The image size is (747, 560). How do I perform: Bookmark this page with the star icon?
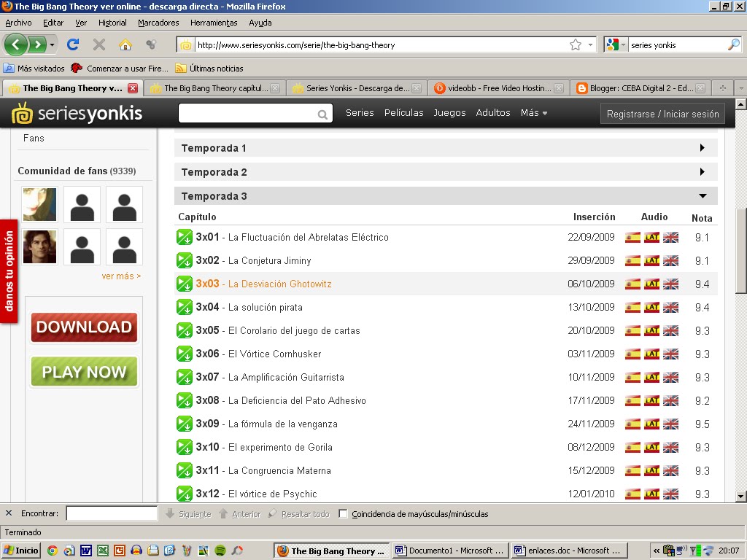576,44
